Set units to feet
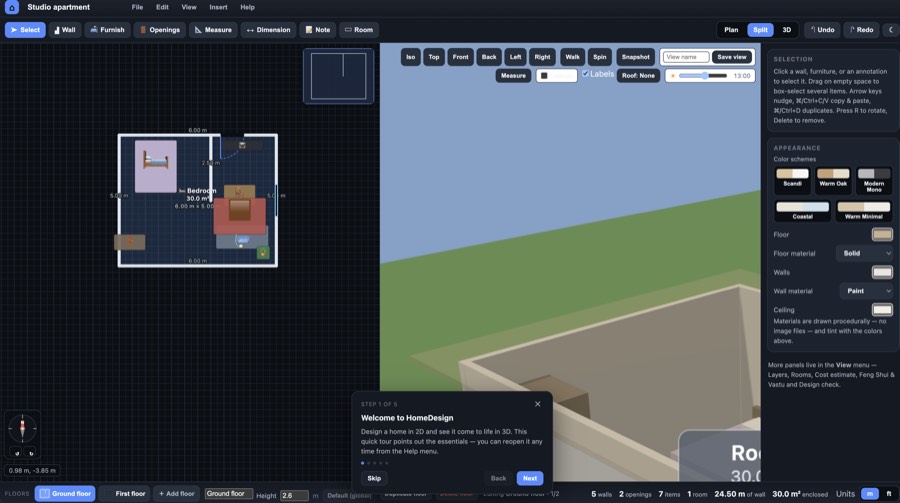 click(889, 494)
